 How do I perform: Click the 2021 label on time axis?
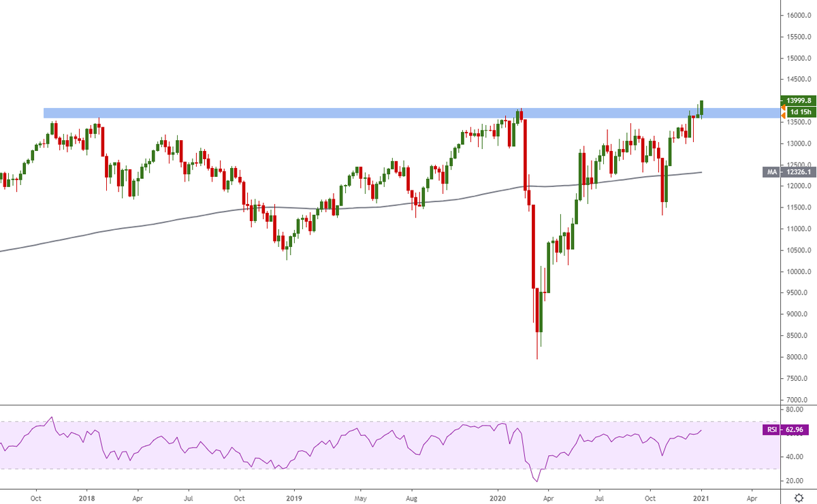point(701,497)
